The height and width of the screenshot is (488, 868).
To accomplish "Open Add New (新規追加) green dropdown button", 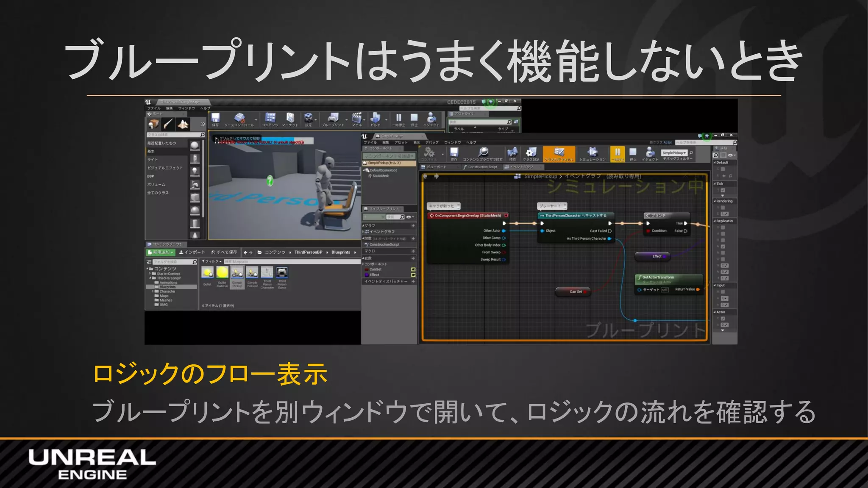I will (160, 252).
